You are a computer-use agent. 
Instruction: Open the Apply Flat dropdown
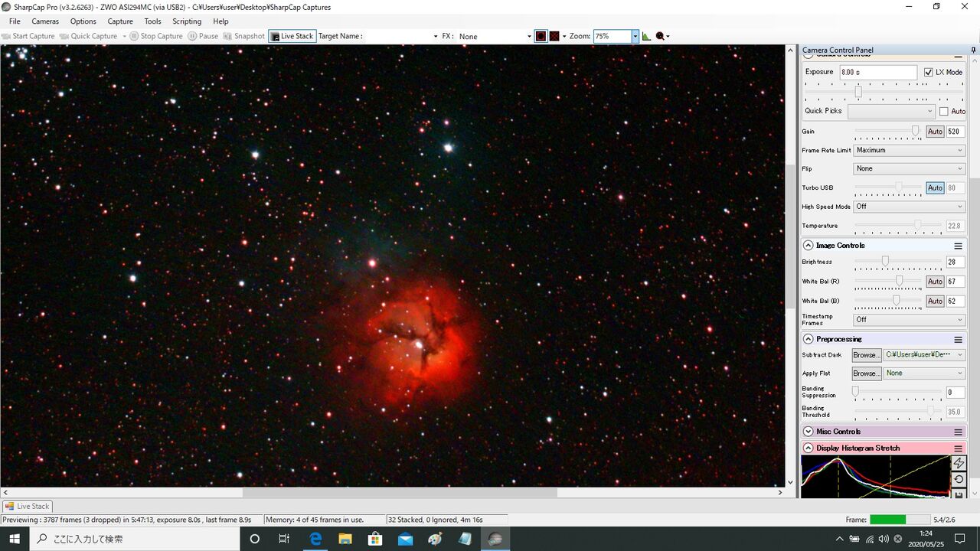tap(924, 373)
